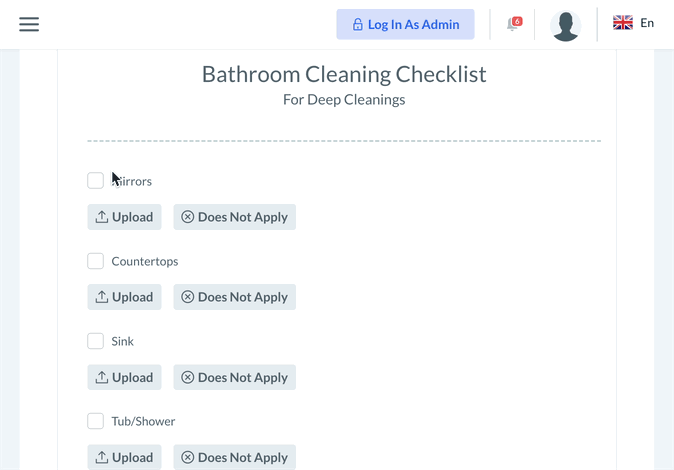Image resolution: width=674 pixels, height=470 pixels.
Task: Click the lock icon on Log In As Admin
Action: (357, 25)
